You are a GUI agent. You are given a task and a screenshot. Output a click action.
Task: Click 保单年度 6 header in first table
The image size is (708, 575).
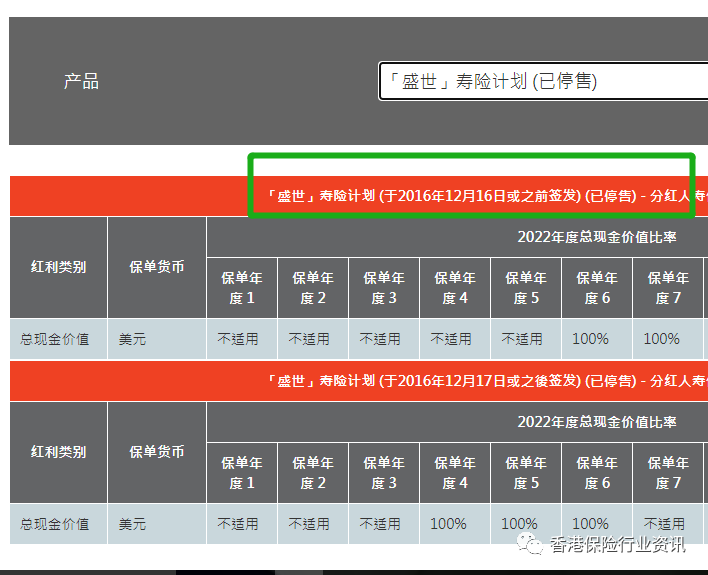pyautogui.click(x=597, y=288)
